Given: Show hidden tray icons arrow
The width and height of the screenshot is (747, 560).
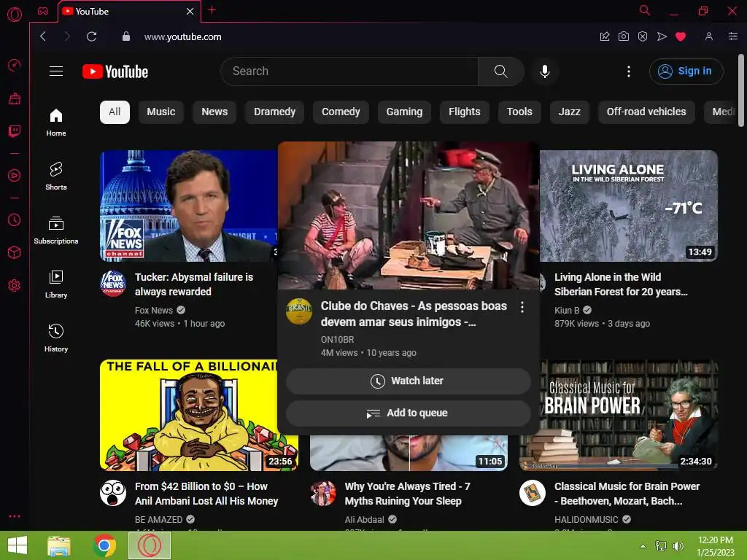Looking at the screenshot, I should (x=643, y=546).
